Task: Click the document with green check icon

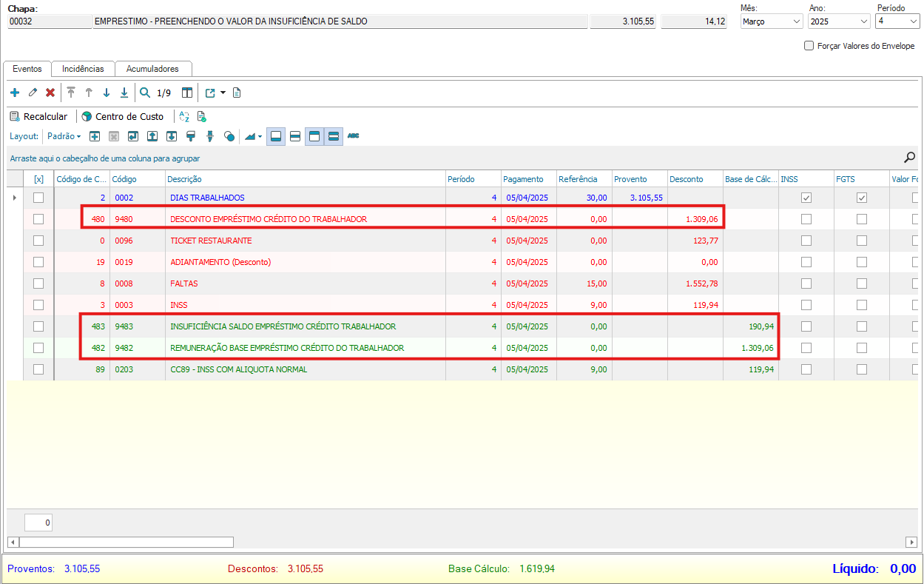Action: pos(202,117)
